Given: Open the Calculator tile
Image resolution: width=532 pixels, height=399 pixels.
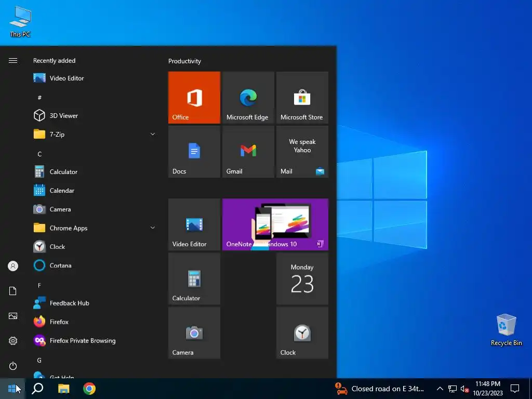Looking at the screenshot, I should (194, 279).
